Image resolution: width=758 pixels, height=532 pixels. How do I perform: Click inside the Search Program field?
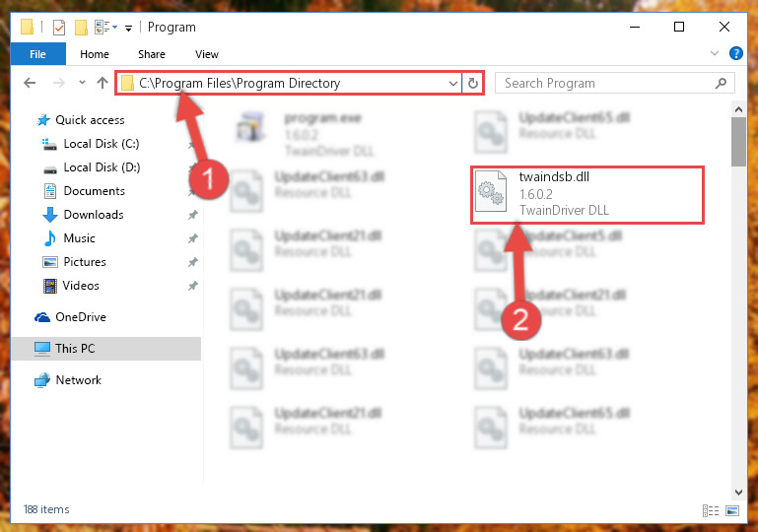tap(606, 83)
